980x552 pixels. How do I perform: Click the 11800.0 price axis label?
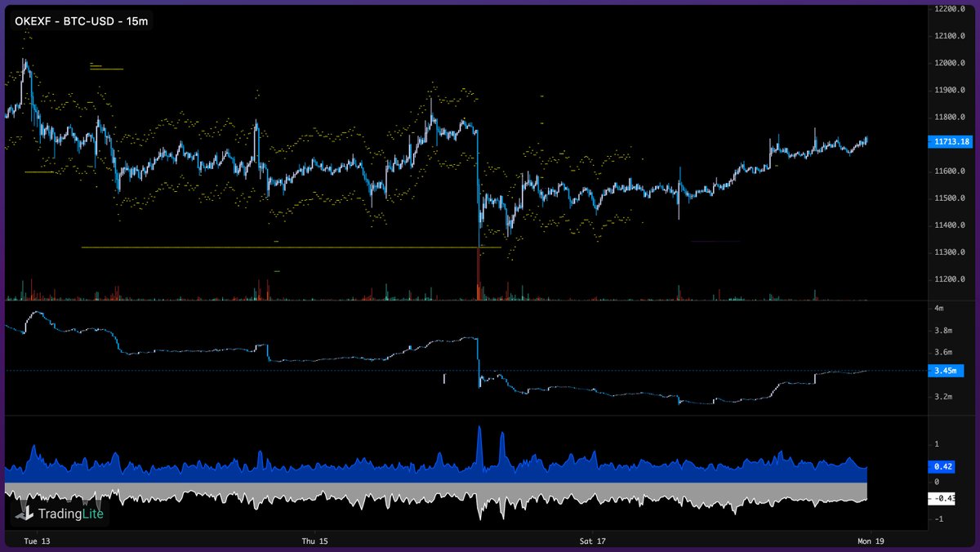point(950,117)
